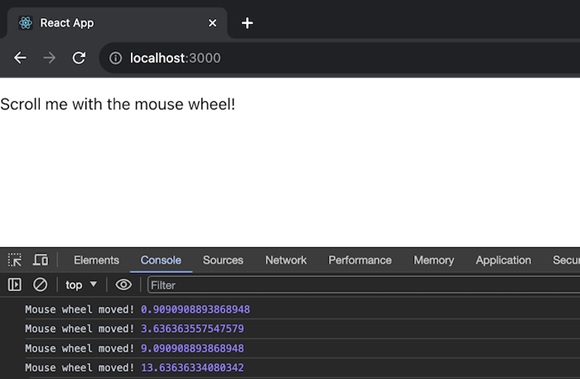Select the React App tab
580x379 pixels.
(x=117, y=23)
